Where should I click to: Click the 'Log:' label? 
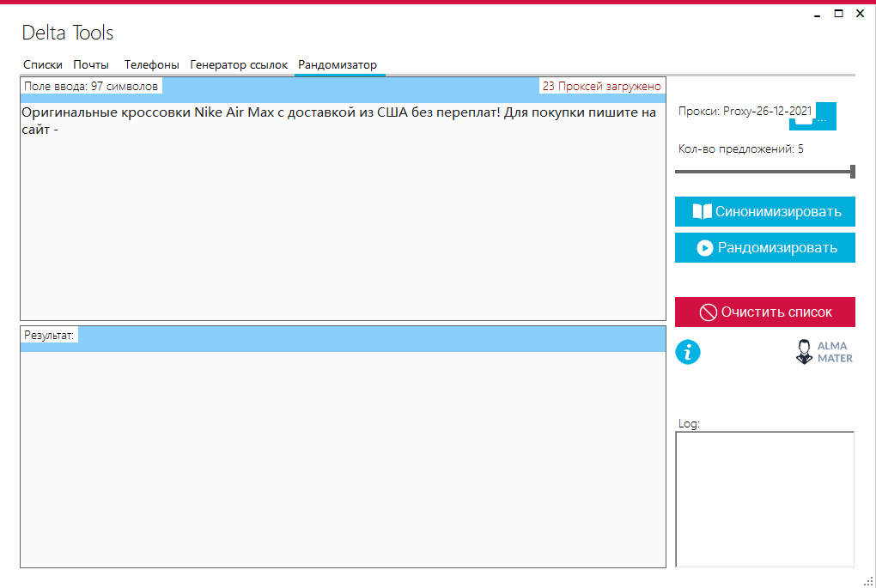pos(689,423)
